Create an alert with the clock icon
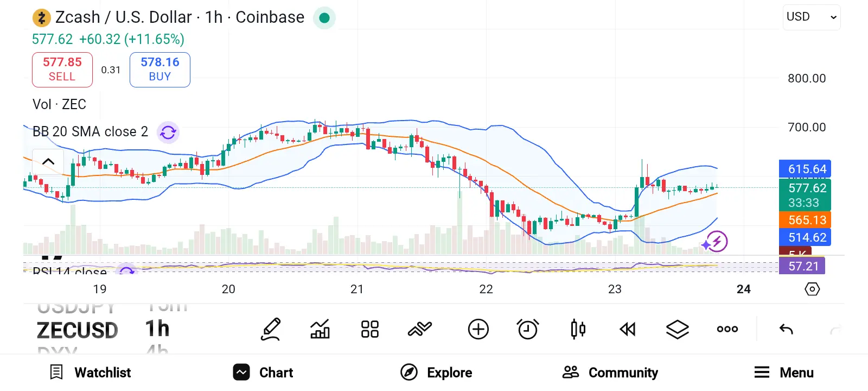This screenshot has height=391, width=868. point(527,329)
